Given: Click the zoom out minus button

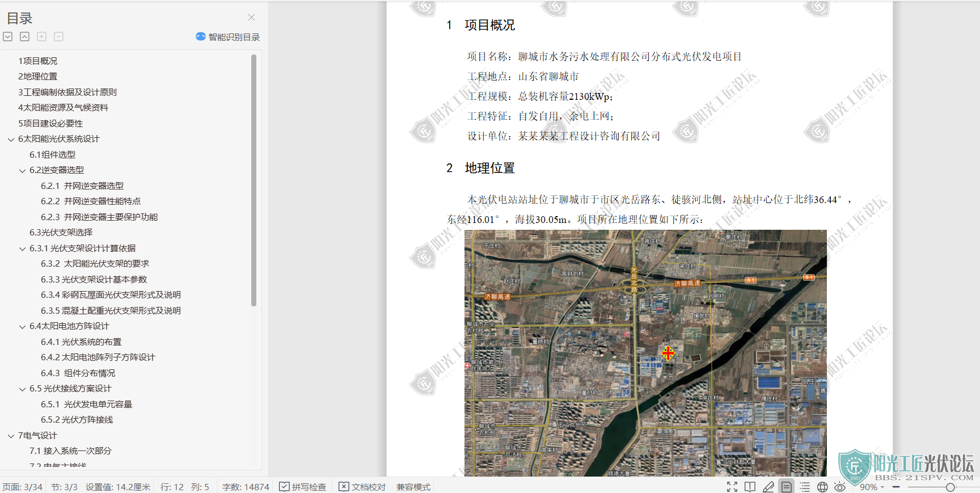Looking at the screenshot, I should 896,487.
